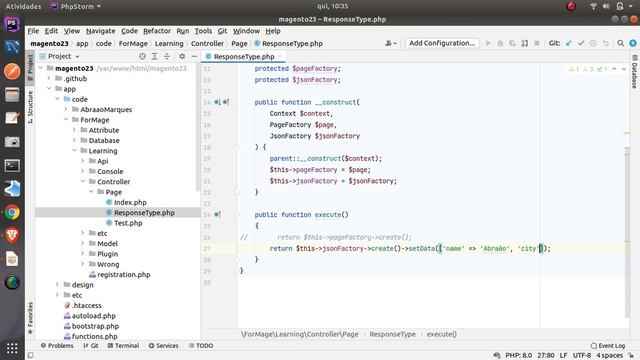640x360 pixels.
Task: Jump to next highlighted error arrow
Action: coord(624,69)
